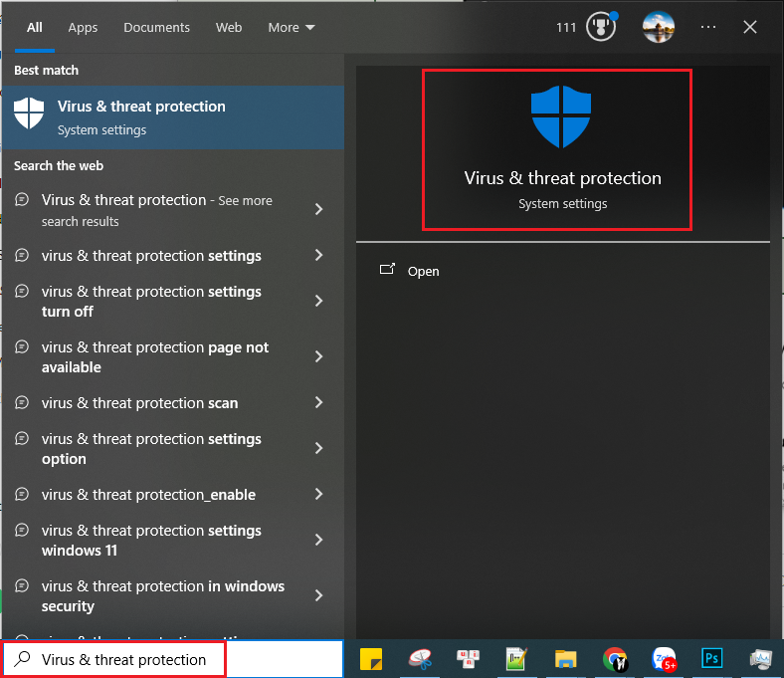Image resolution: width=784 pixels, height=678 pixels.
Task: Open Sticky Notes from the taskbar
Action: pos(371,659)
